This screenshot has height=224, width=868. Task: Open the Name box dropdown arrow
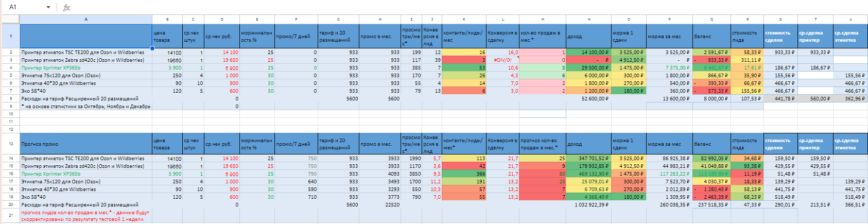(x=48, y=7)
